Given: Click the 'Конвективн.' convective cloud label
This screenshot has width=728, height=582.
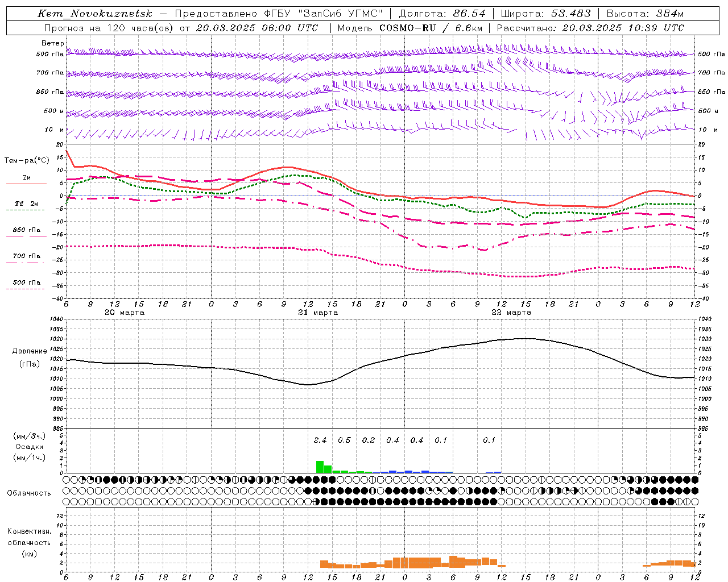Looking at the screenshot, I should (x=29, y=531).
